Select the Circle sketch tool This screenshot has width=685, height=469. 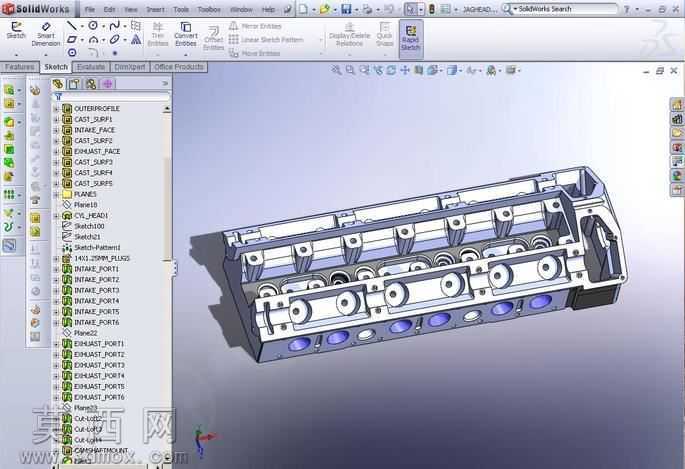[x=93, y=26]
